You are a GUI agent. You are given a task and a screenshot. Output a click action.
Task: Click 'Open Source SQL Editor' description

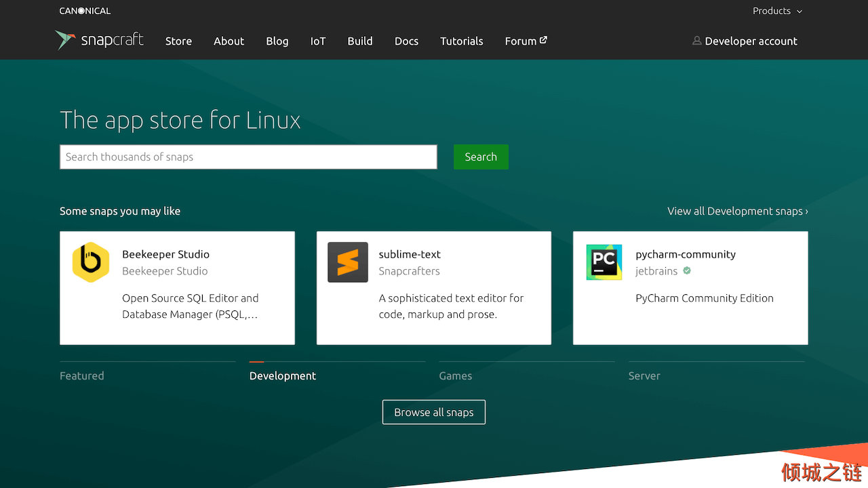point(191,306)
